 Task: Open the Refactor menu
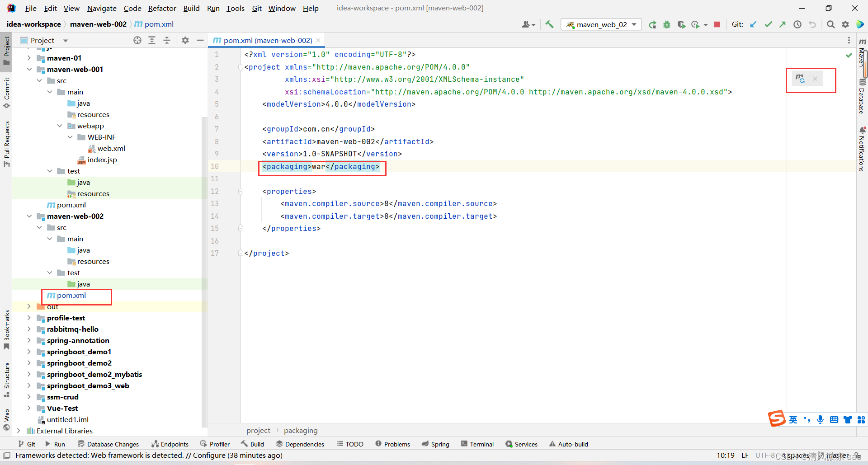[x=162, y=8]
